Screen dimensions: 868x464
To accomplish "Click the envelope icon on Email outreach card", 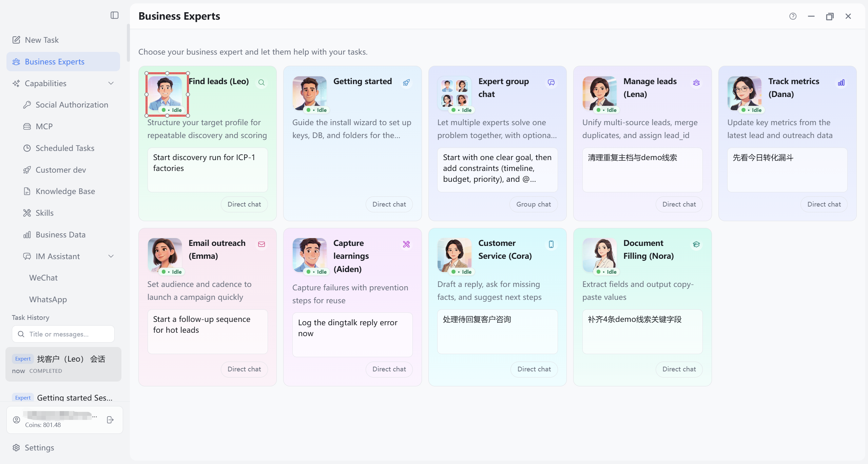I will pos(261,244).
